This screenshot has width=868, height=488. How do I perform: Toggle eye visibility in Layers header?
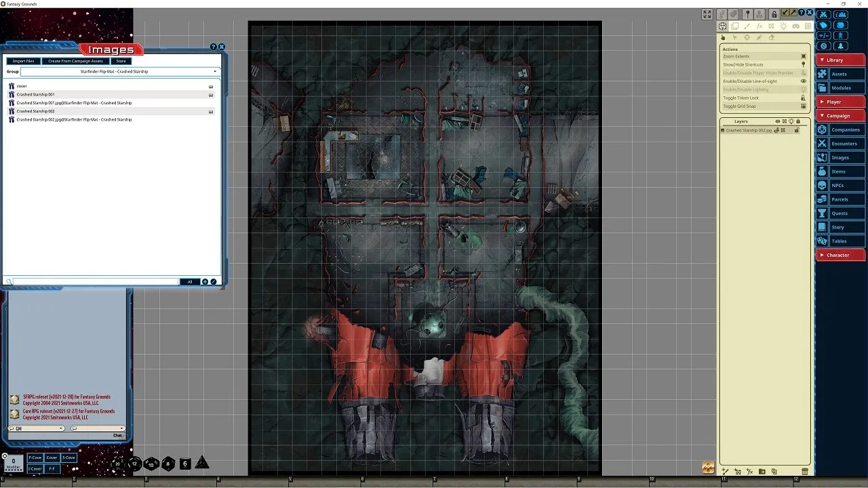778,121
